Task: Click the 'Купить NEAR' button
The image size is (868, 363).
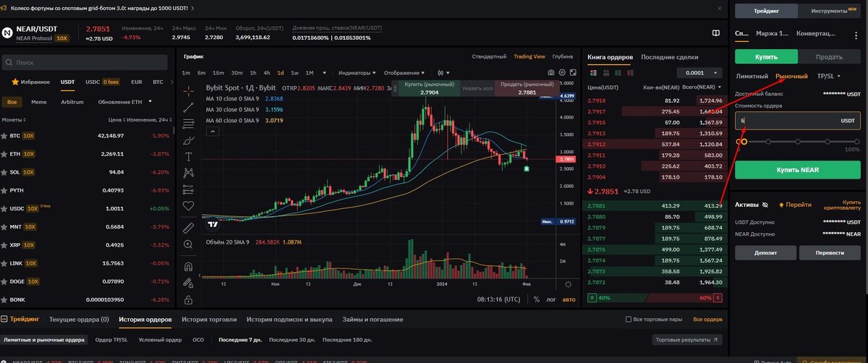Action: [798, 169]
